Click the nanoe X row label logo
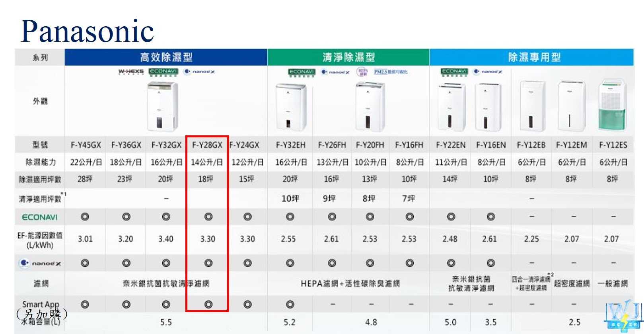The height and width of the screenshot is (334, 644). click(40, 263)
